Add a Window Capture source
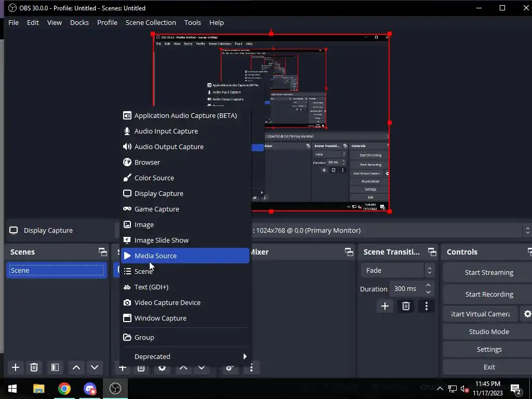This screenshot has width=532, height=399. tap(185, 318)
